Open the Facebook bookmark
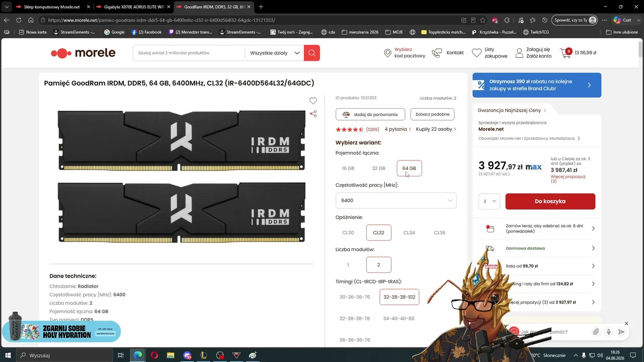This screenshot has width=644, height=362. pyautogui.click(x=146, y=32)
